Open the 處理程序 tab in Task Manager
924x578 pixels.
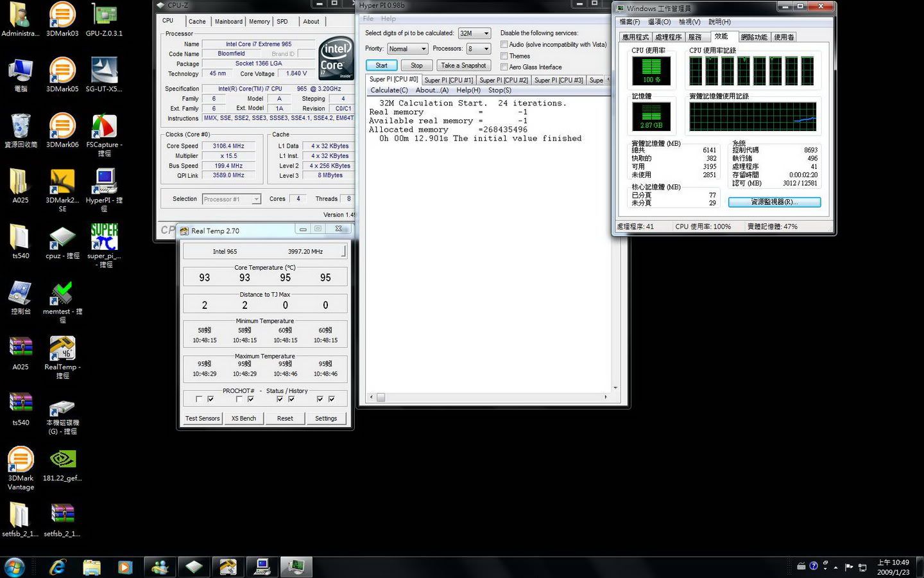coord(668,37)
